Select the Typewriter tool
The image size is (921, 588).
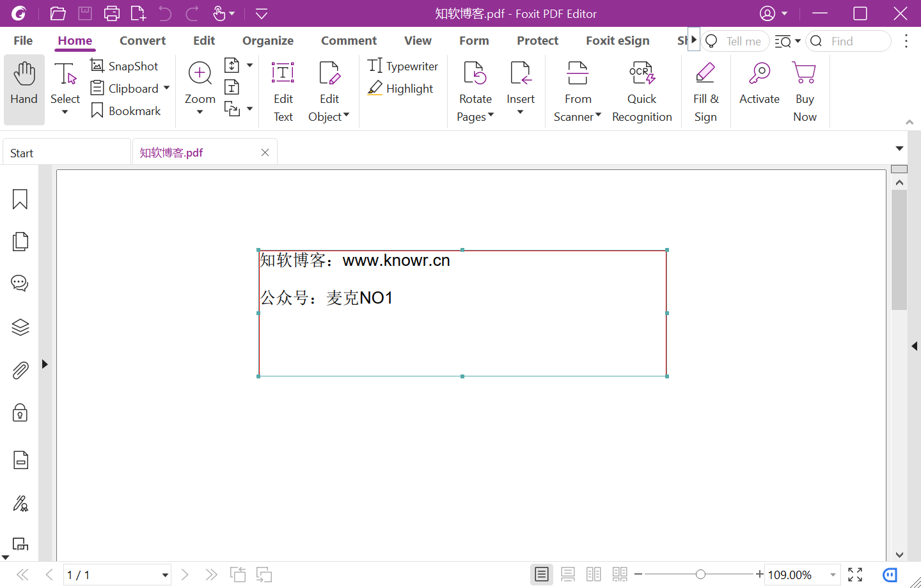(403, 66)
